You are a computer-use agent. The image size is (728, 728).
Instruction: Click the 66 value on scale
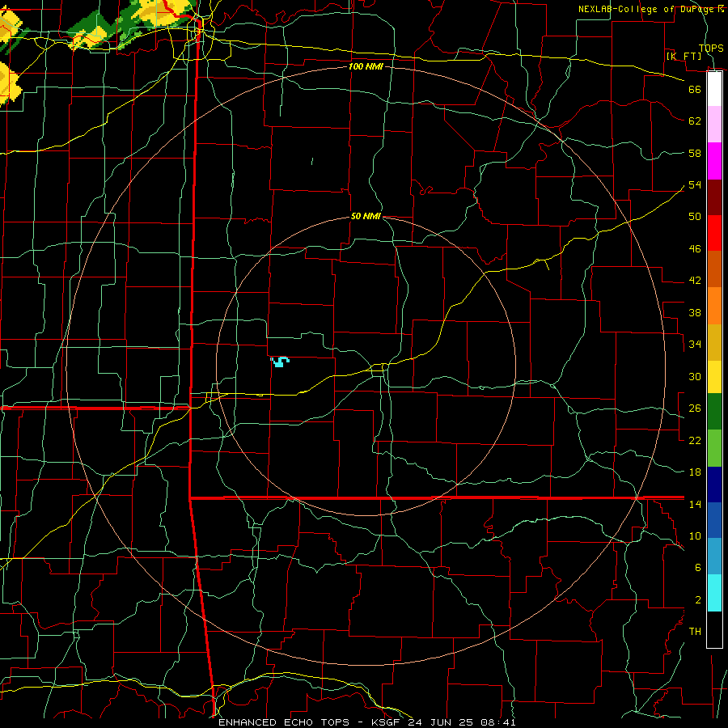(695, 89)
